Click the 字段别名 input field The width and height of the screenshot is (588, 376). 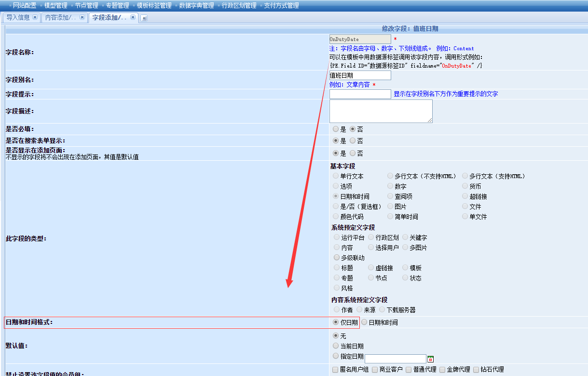coord(360,76)
